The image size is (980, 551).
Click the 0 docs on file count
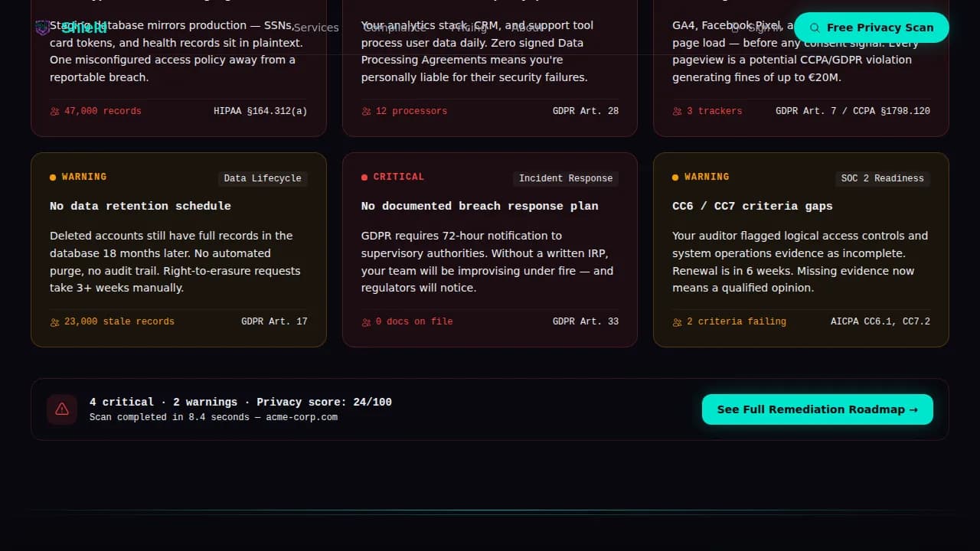point(414,321)
